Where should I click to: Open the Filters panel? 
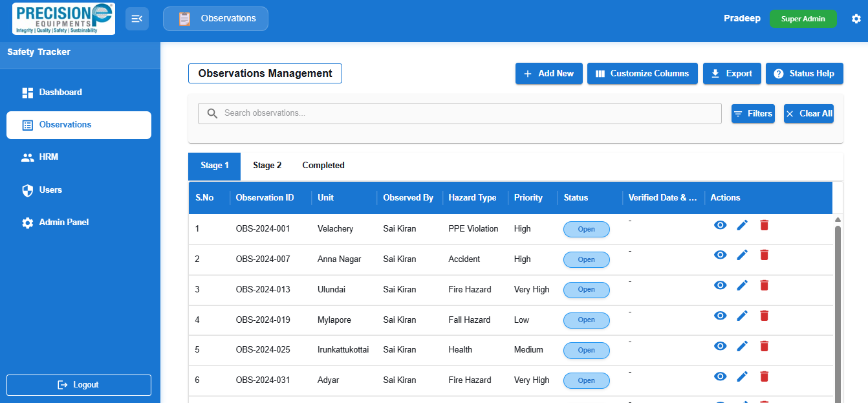coord(753,114)
